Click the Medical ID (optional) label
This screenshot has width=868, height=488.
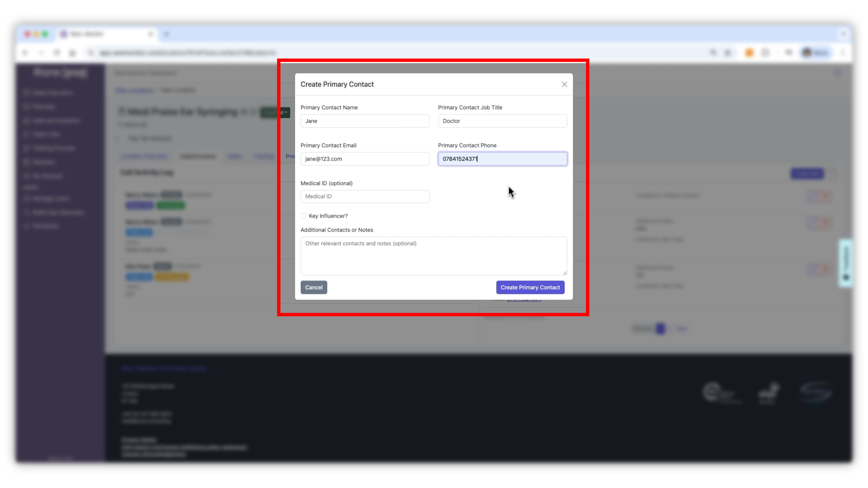pos(327,183)
